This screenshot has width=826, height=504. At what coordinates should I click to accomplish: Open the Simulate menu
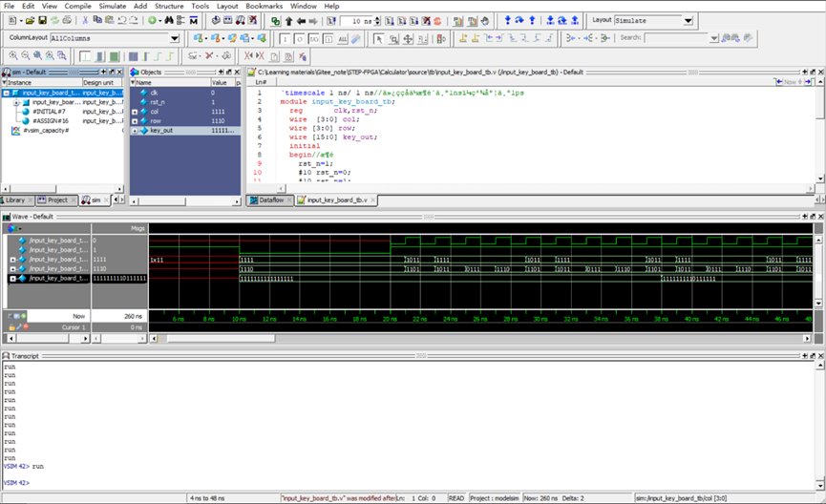[113, 6]
